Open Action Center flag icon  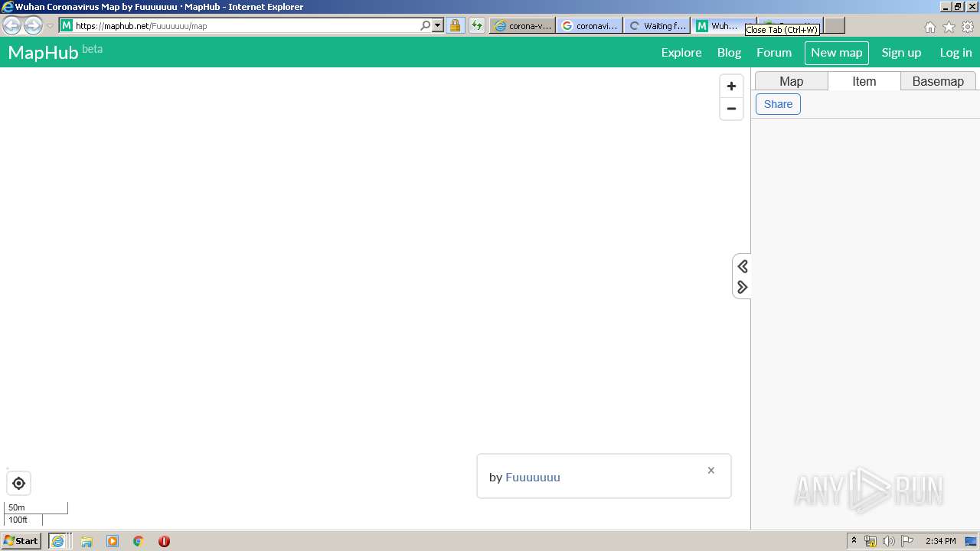point(906,541)
